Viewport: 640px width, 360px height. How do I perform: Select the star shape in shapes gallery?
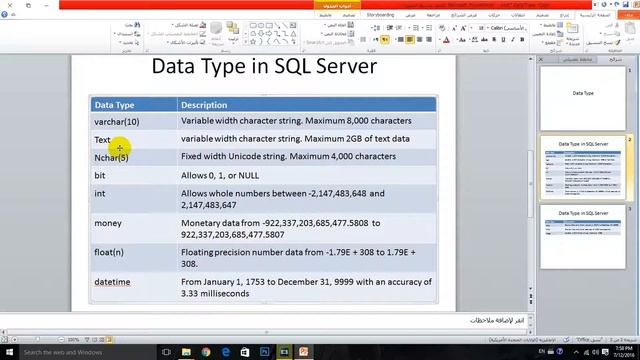pyautogui.click(x=253, y=42)
